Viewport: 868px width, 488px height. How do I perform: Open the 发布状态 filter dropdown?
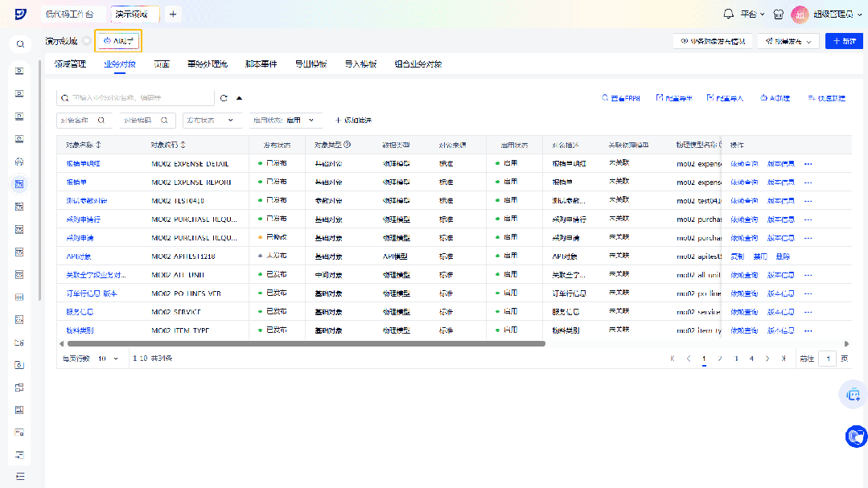(212, 120)
